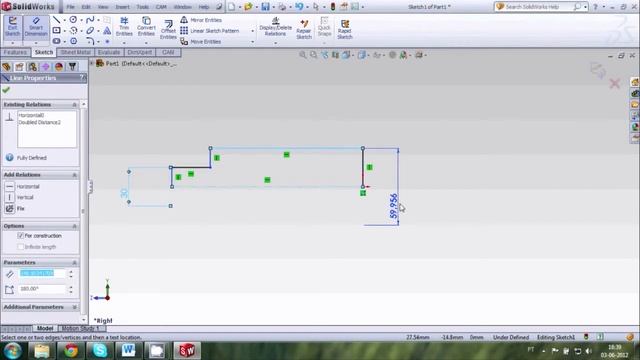This screenshot has width=640, height=360.
Task: Select the Line sketch tool
Action: (x=56, y=20)
